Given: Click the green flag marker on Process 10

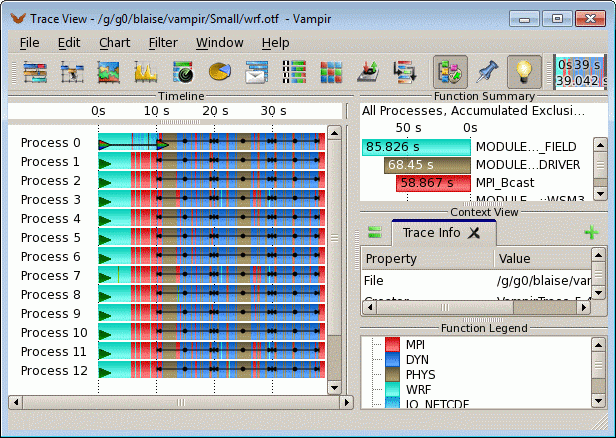Looking at the screenshot, I should tap(104, 334).
